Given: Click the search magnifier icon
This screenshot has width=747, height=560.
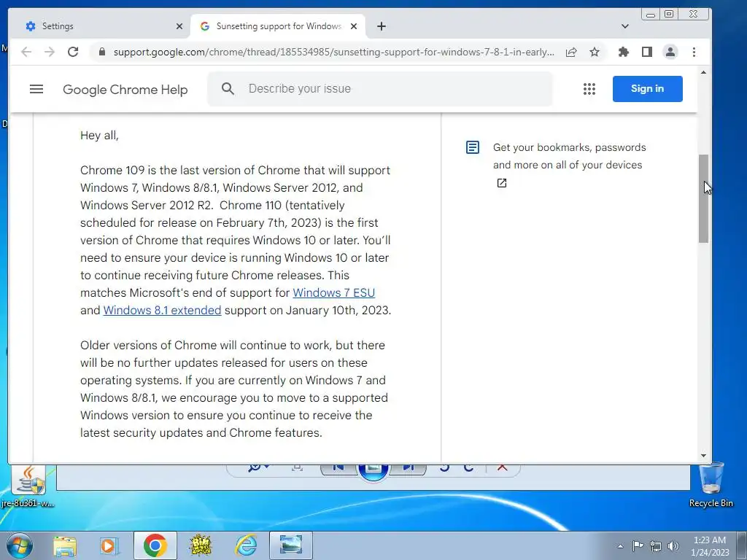Looking at the screenshot, I should (x=228, y=88).
